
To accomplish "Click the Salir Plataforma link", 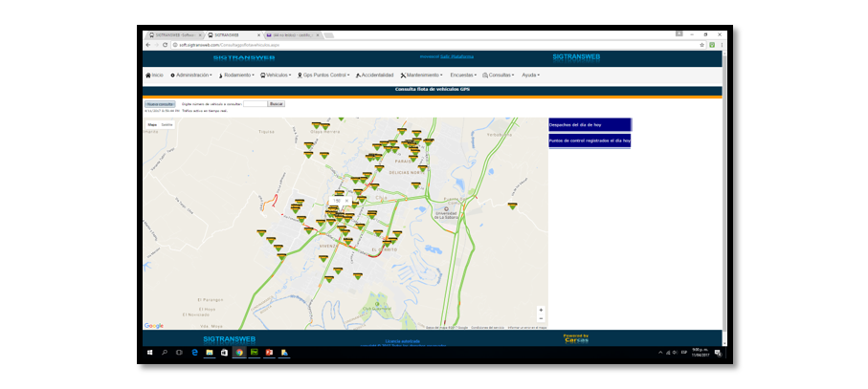I will 457,56.
